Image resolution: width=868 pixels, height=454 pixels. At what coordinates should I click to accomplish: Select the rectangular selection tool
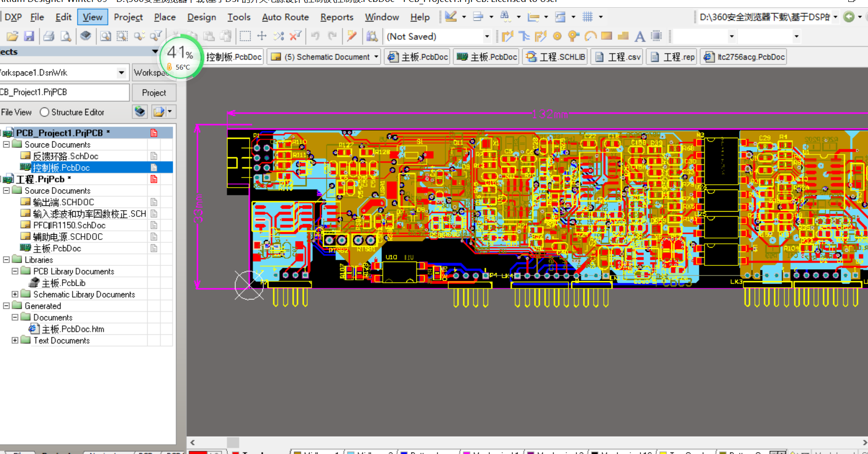[x=245, y=36]
